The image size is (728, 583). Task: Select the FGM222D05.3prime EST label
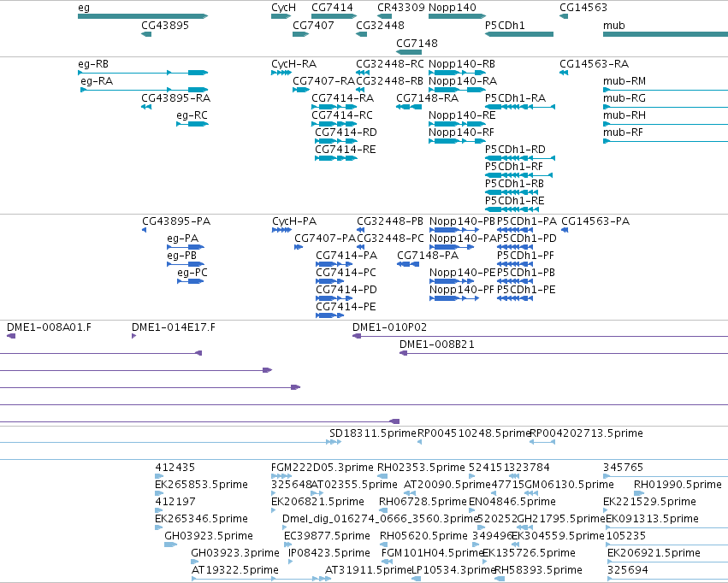tap(323, 468)
